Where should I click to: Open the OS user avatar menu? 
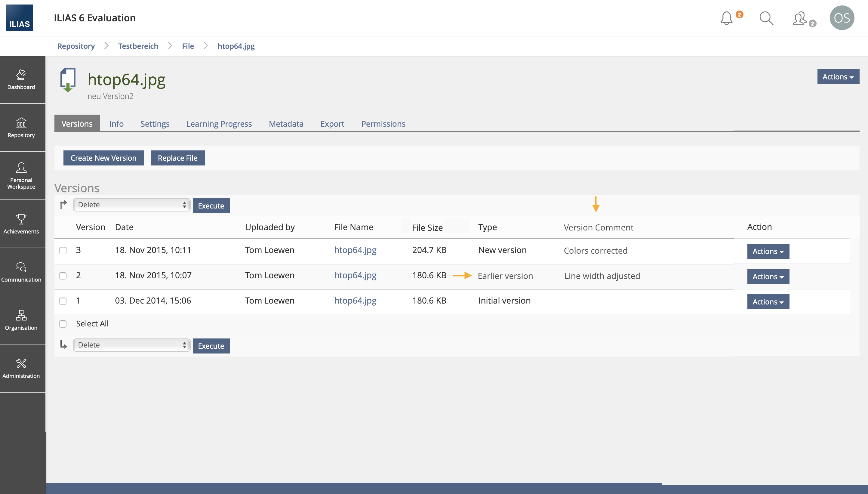pyautogui.click(x=842, y=18)
